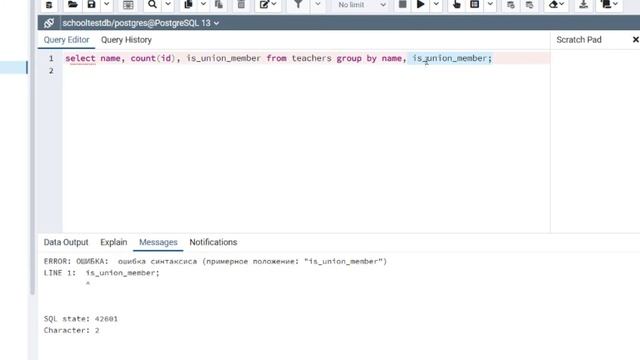Select the Messages tab
Image resolution: width=640 pixels, height=360 pixels.
(158, 242)
